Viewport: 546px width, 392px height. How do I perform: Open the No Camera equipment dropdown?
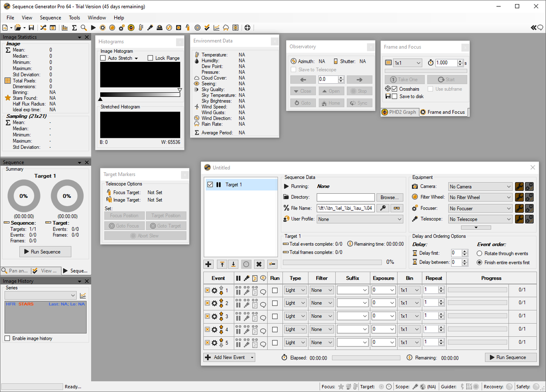(x=480, y=186)
